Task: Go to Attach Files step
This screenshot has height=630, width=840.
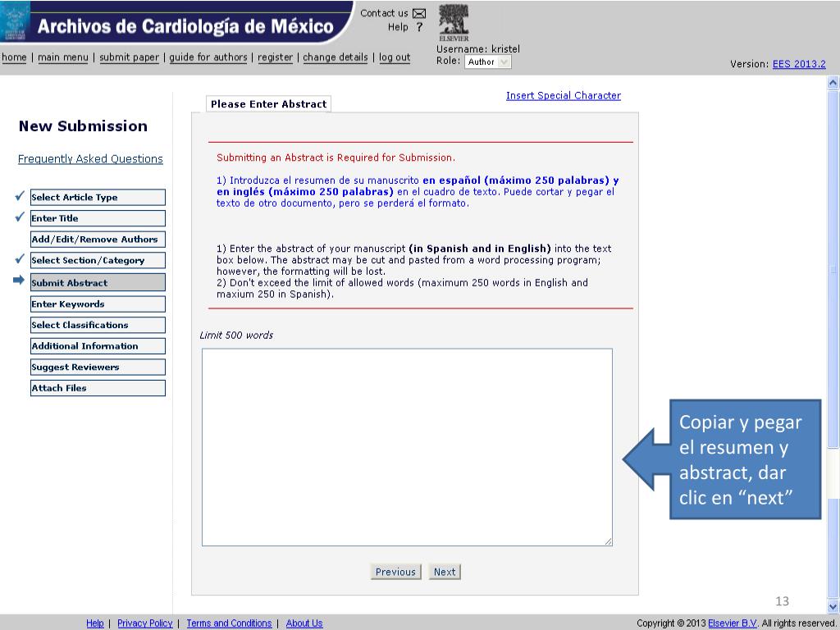Action: pos(98,388)
